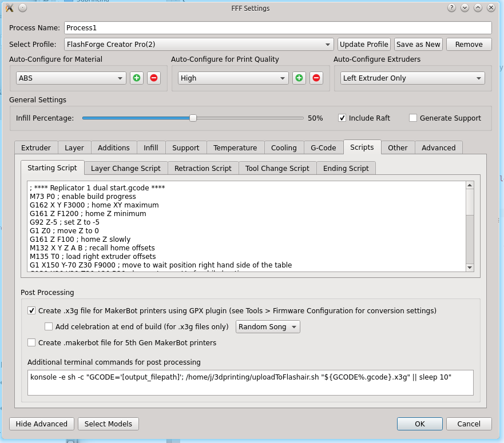Screen dimensions: 504x443
Task: Add a new material preset with green plus
Action: [137, 78]
